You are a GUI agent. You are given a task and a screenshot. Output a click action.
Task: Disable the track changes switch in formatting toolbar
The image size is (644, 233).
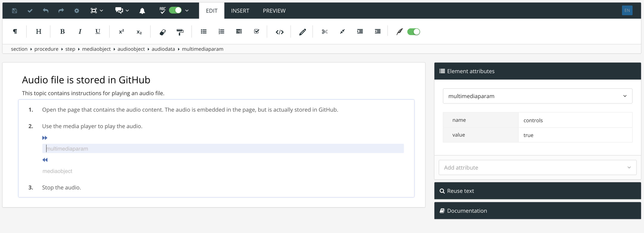pos(413,32)
